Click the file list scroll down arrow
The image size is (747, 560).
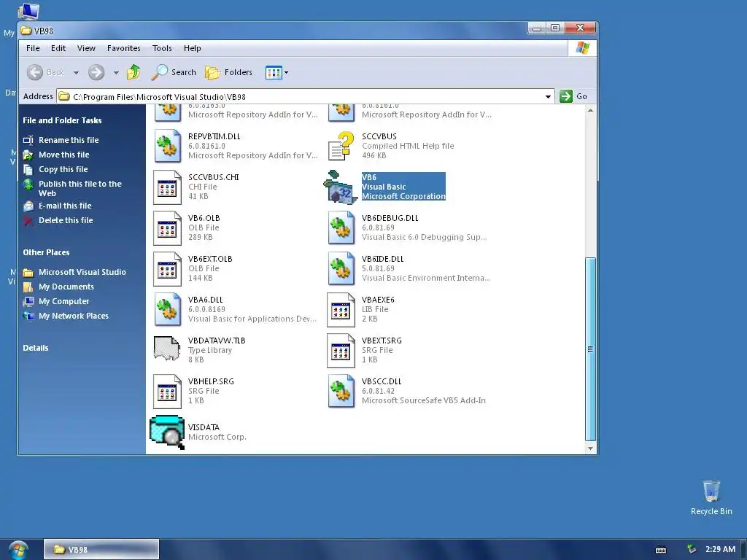(590, 448)
